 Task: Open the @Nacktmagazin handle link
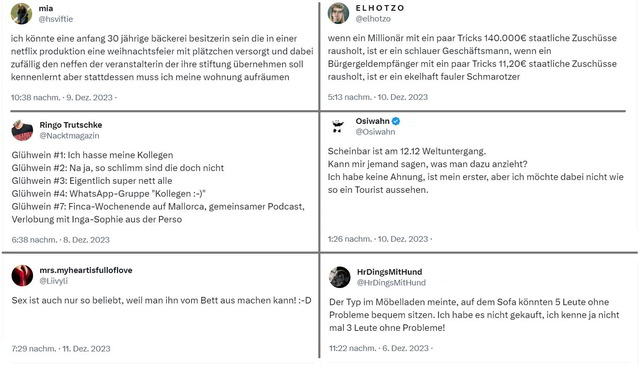coord(69,136)
